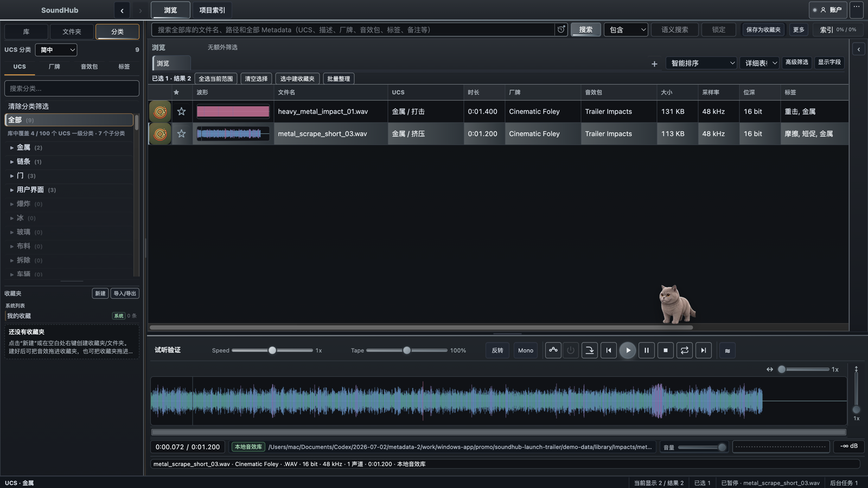Expand the 用户界面 category

12,190
